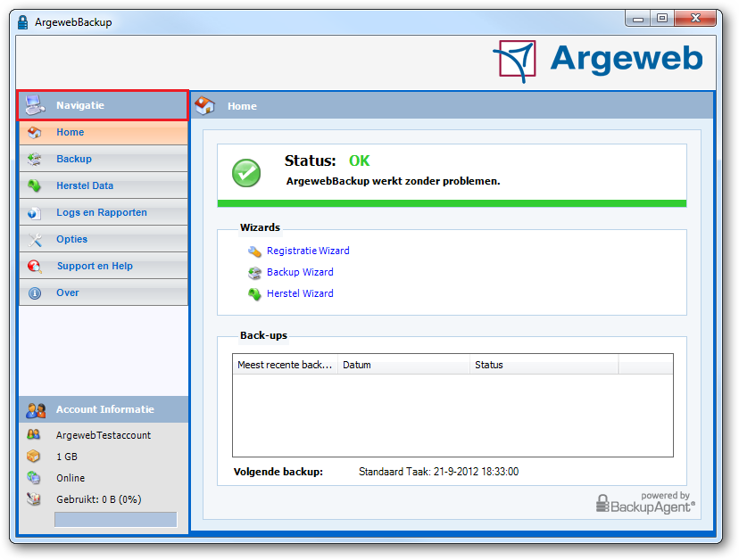
Task: Click the Opties tools icon
Action: tap(35, 240)
